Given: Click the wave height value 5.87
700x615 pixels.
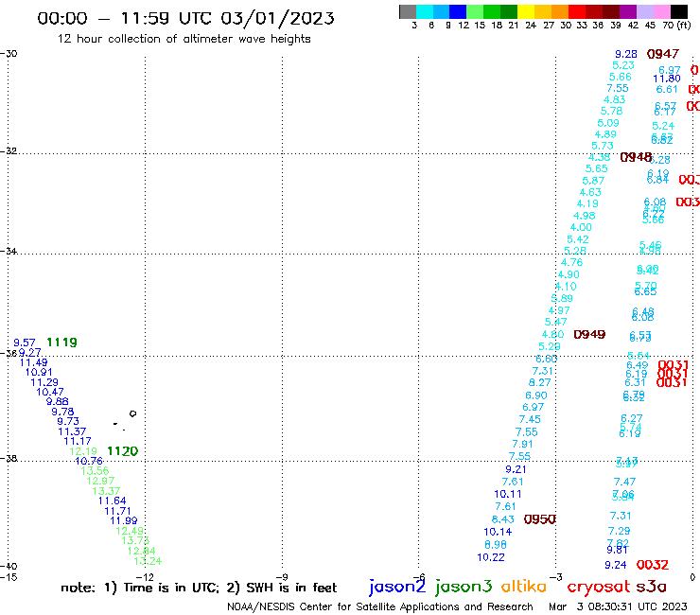Looking at the screenshot, I should coord(593,181).
